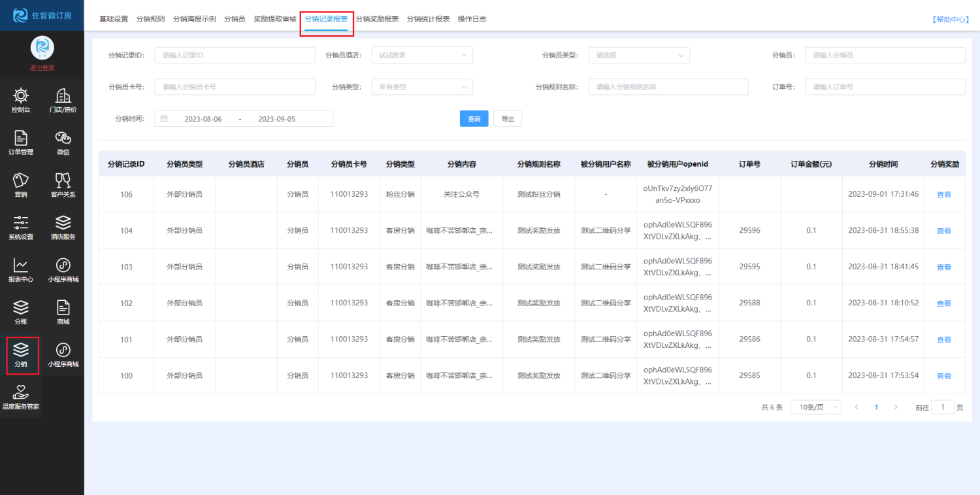The height and width of the screenshot is (495, 980).
Task: Focus the 分销员卡号 input field
Action: (235, 87)
